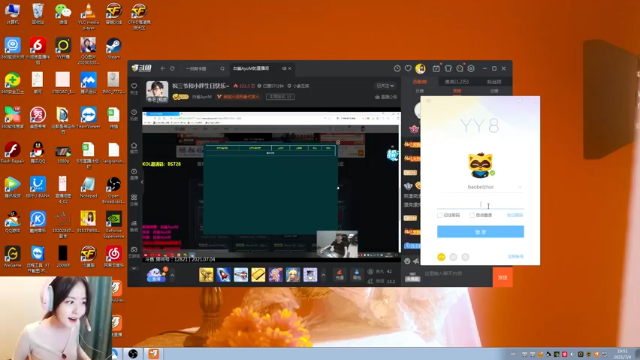Click the orange send button in chat

[502, 277]
